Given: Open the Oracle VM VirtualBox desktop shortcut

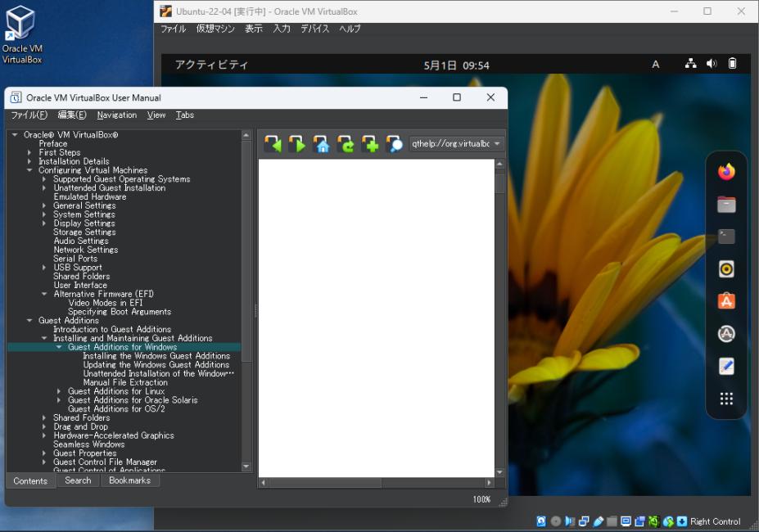Looking at the screenshot, I should pos(21,34).
